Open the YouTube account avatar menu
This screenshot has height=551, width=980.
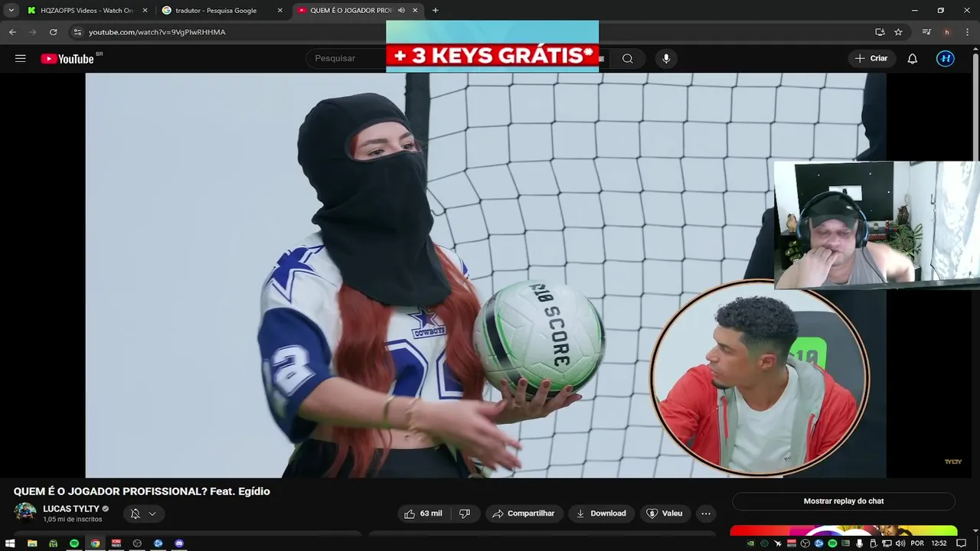point(946,58)
